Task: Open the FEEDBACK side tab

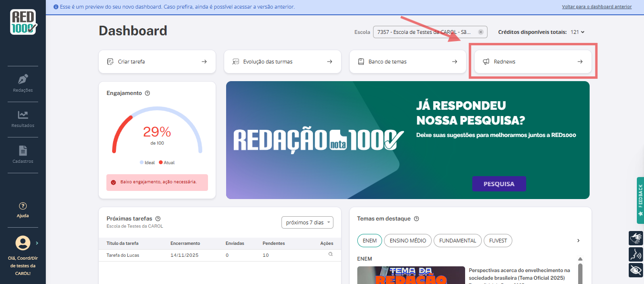Action: pos(640,200)
